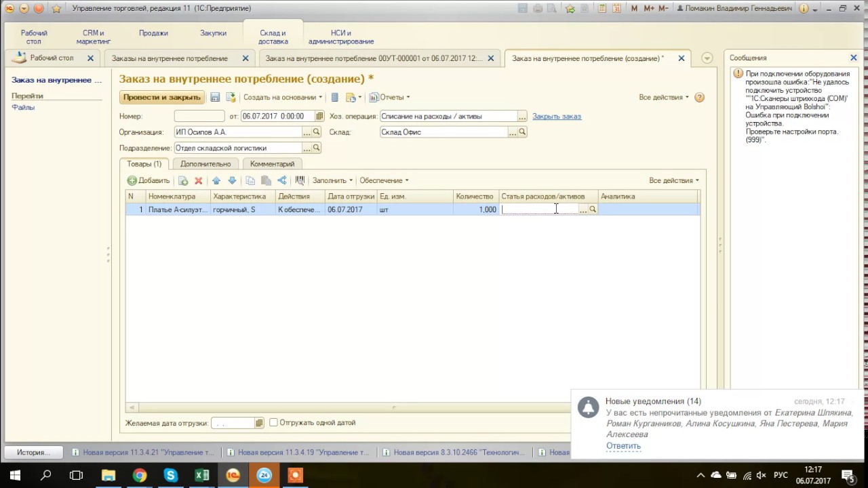Open the История button at bottom
The width and height of the screenshot is (868, 488).
(34, 452)
